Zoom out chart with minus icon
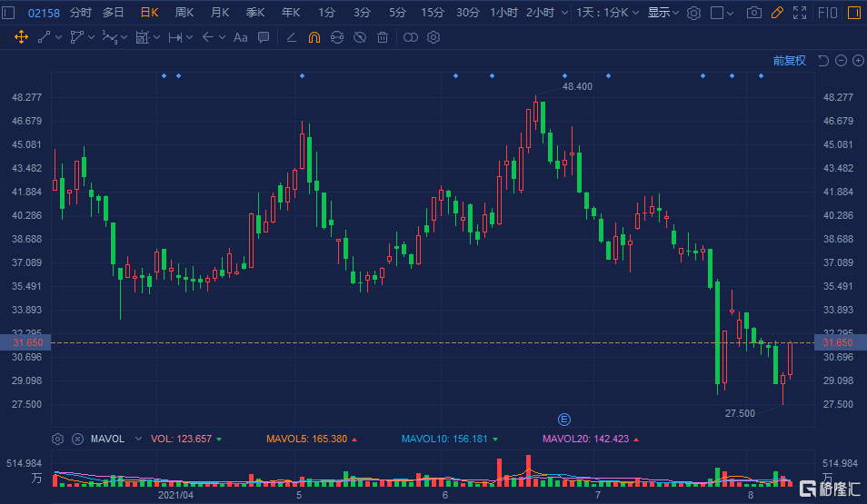Screen dimensions: 867x504 (x=841, y=60)
